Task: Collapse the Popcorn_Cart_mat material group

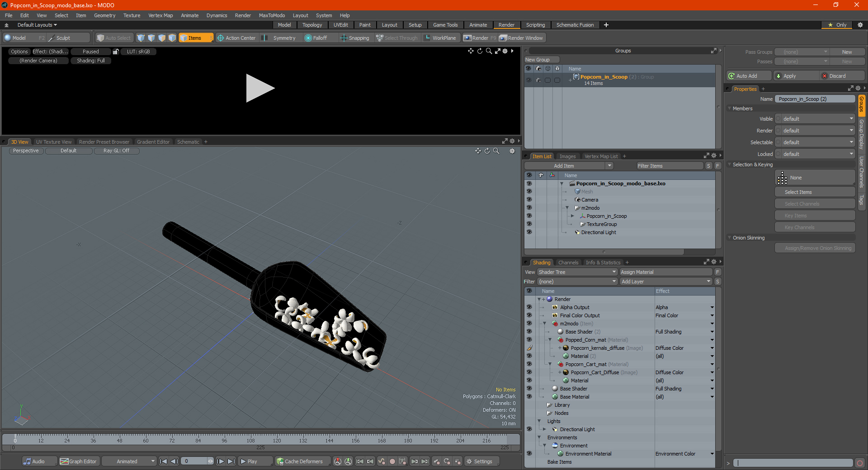Action: point(550,364)
